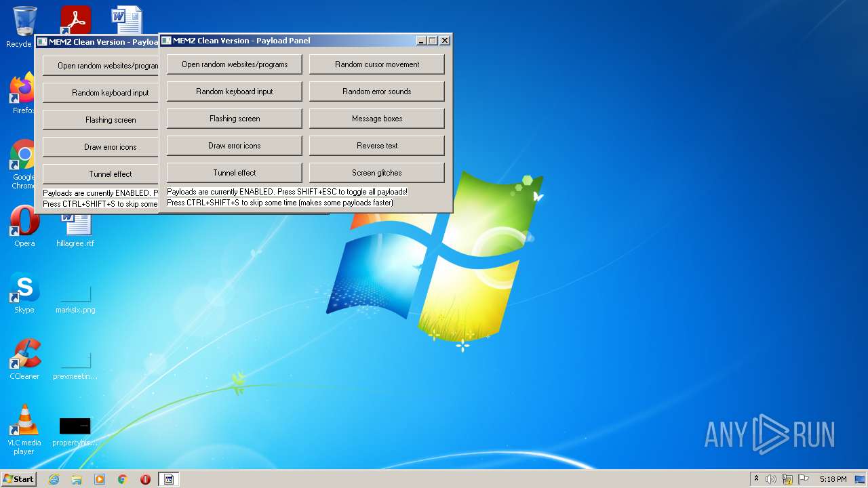Click Tunnel effect in front window
The width and height of the screenshot is (868, 488).
point(235,173)
